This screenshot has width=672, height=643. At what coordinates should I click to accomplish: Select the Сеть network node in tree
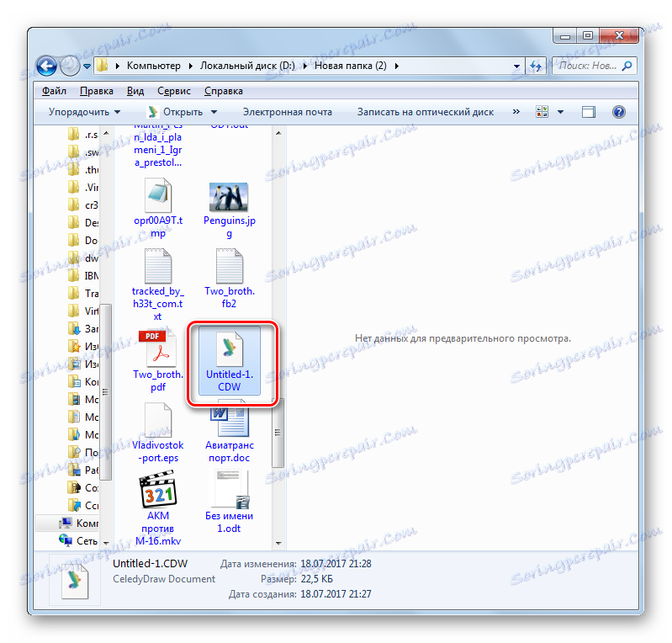pyautogui.click(x=78, y=540)
